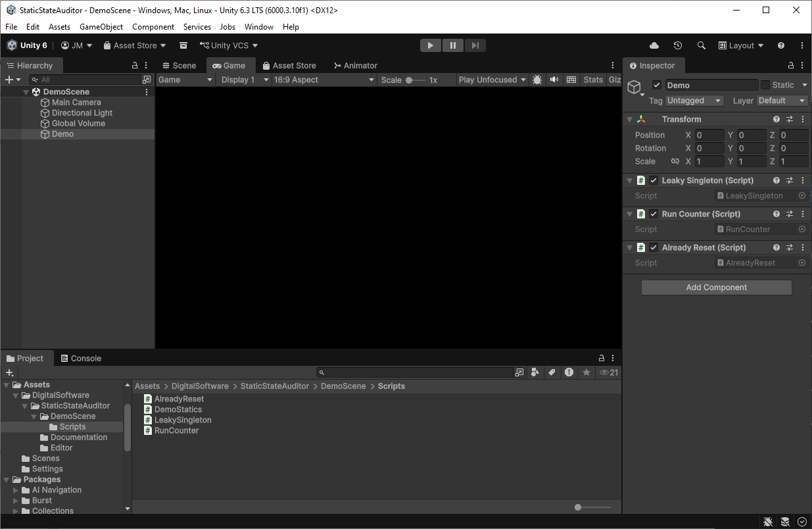
Task: Start Play mode with the play button
Action: (431, 45)
